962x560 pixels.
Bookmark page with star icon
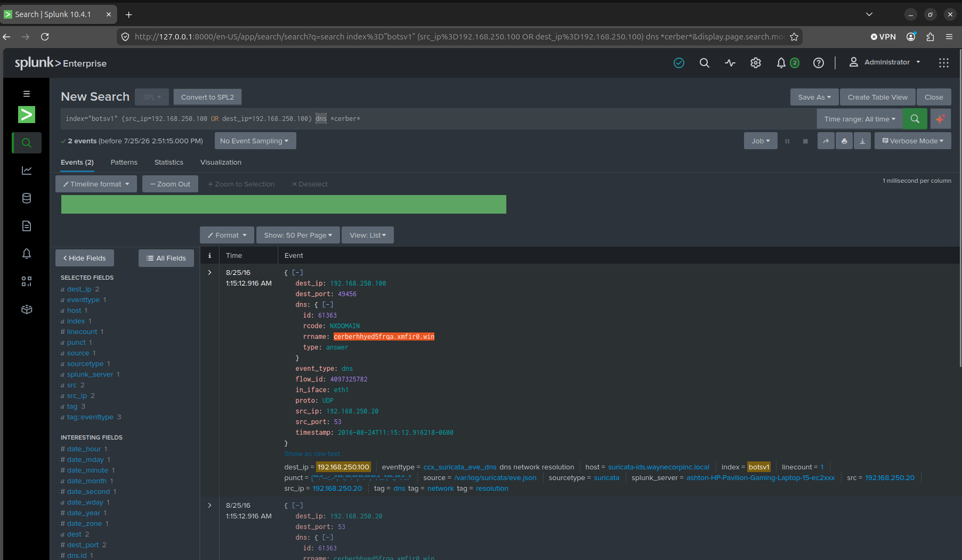(x=794, y=37)
